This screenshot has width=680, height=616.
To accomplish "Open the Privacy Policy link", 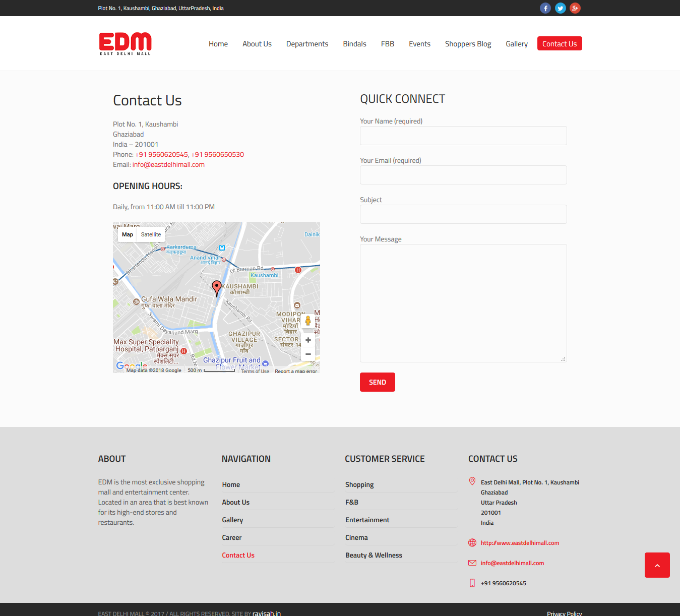I will pyautogui.click(x=564, y=613).
